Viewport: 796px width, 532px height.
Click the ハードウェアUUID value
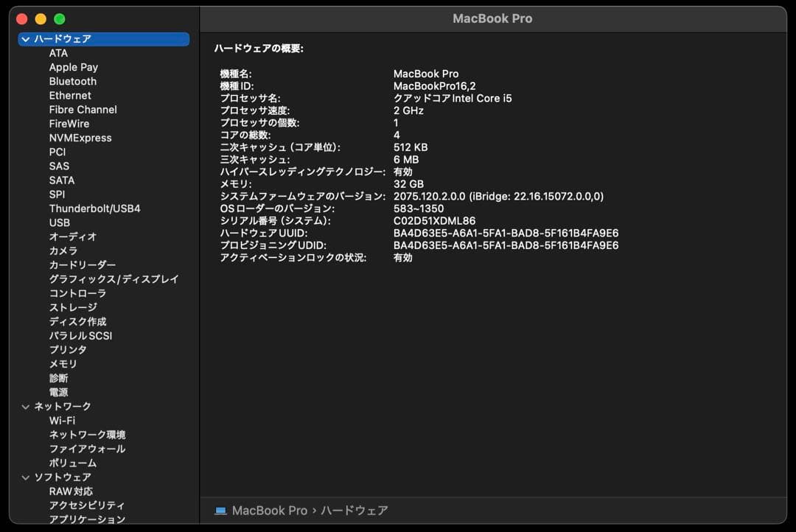click(x=506, y=233)
